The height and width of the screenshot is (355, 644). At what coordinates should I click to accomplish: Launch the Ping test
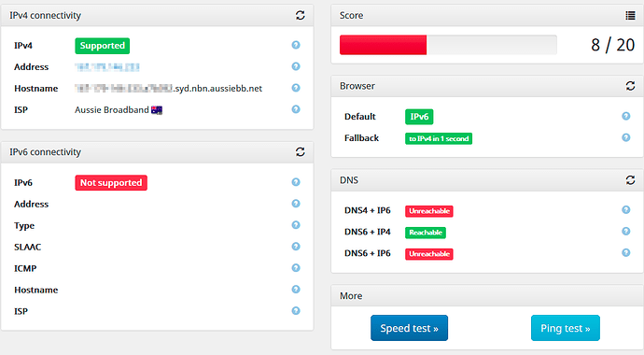coord(566,328)
